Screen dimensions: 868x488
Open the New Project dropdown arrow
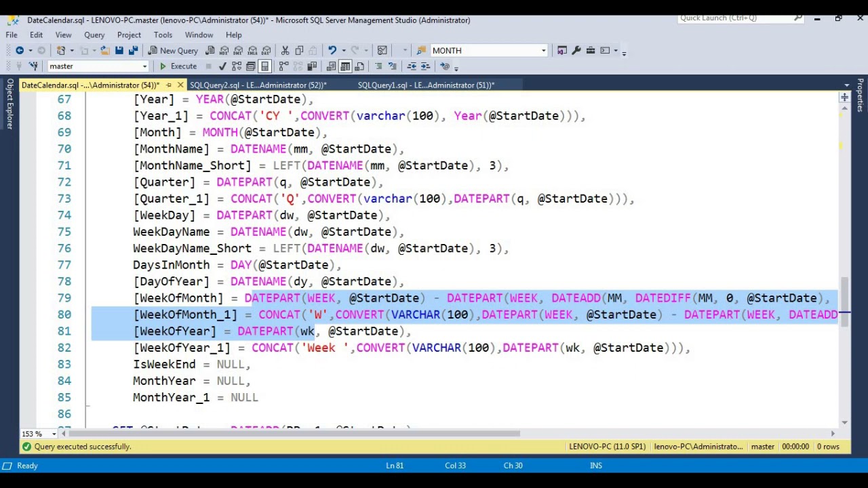pyautogui.click(x=71, y=50)
